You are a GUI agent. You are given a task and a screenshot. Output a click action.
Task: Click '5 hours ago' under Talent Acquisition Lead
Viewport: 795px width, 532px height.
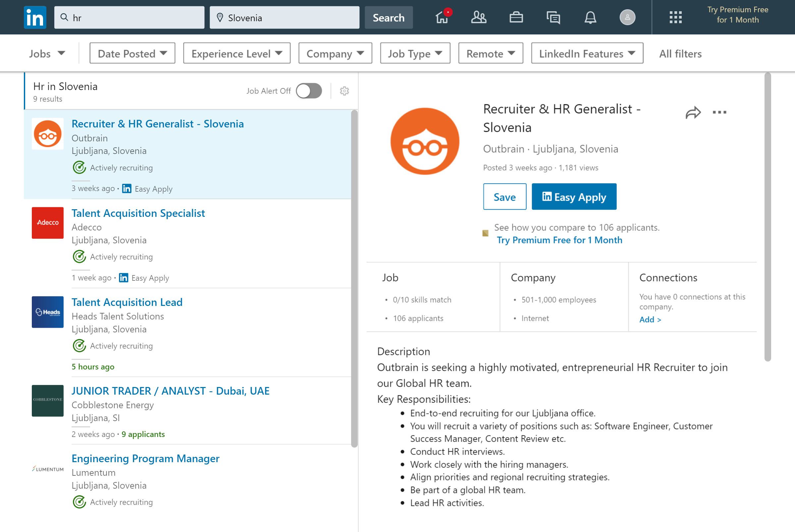(93, 367)
